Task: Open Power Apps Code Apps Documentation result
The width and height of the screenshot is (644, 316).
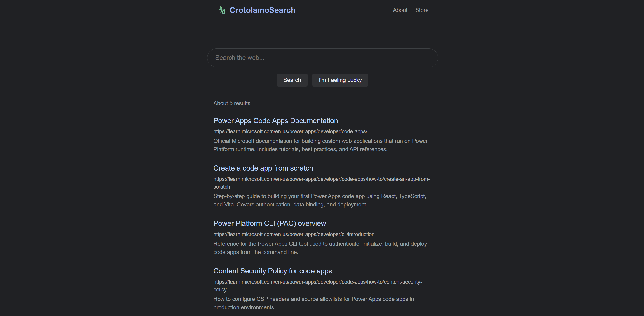Action: click(x=275, y=121)
